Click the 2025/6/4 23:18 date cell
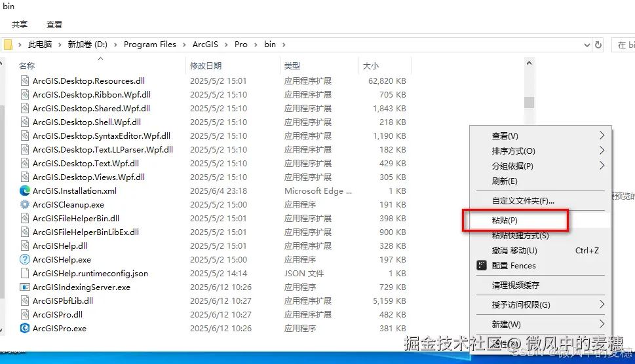Image resolution: width=635 pixels, height=364 pixels. click(x=218, y=191)
